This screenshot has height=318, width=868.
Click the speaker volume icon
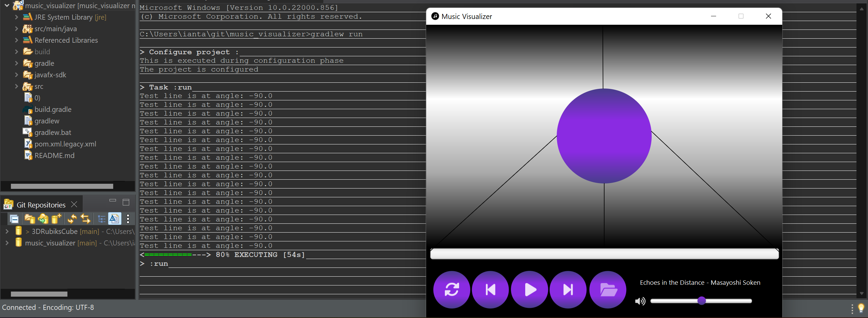(x=640, y=301)
